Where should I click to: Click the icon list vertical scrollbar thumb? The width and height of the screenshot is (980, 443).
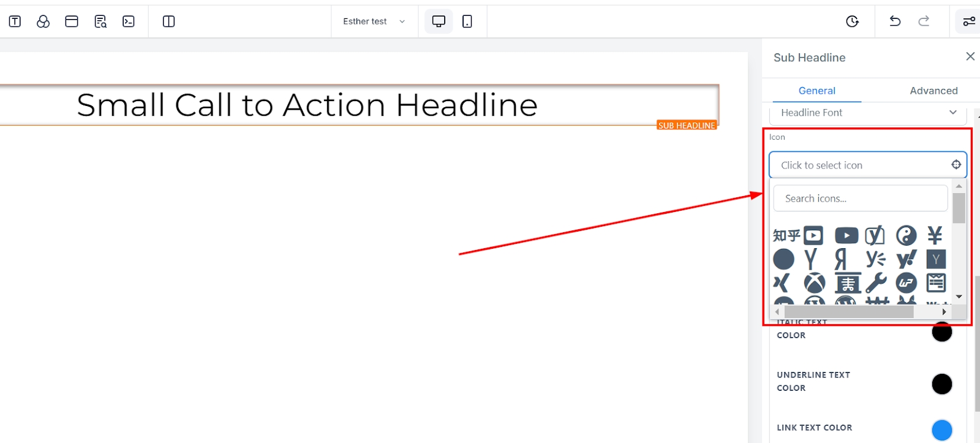[959, 208]
